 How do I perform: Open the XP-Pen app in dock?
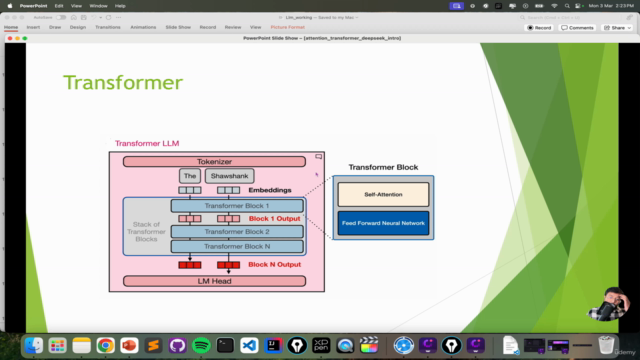[321, 346]
